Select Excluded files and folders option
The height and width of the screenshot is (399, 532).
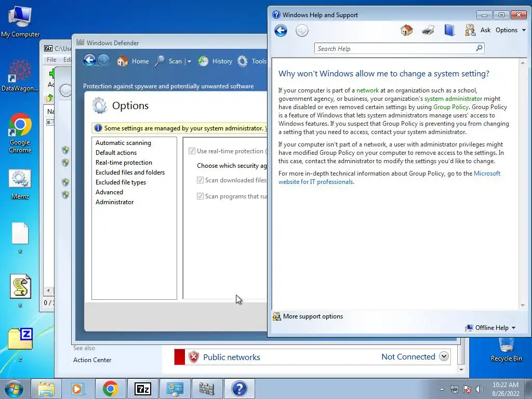(130, 172)
